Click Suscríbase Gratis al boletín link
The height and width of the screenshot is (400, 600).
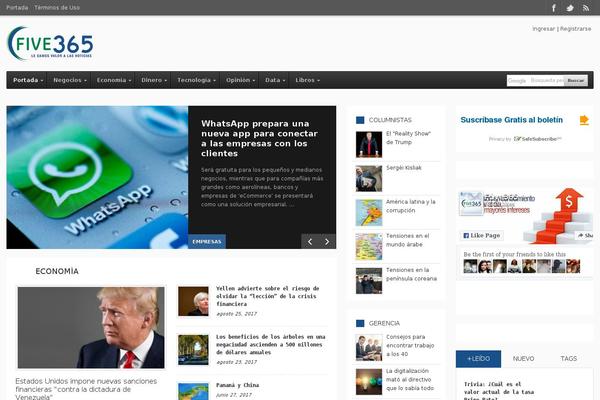tap(512, 120)
